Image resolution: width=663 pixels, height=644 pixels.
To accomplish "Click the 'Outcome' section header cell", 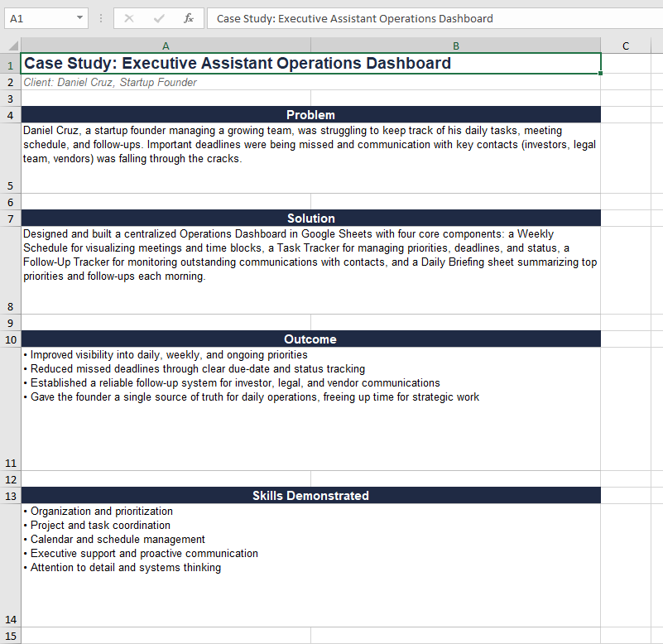I will pos(310,339).
